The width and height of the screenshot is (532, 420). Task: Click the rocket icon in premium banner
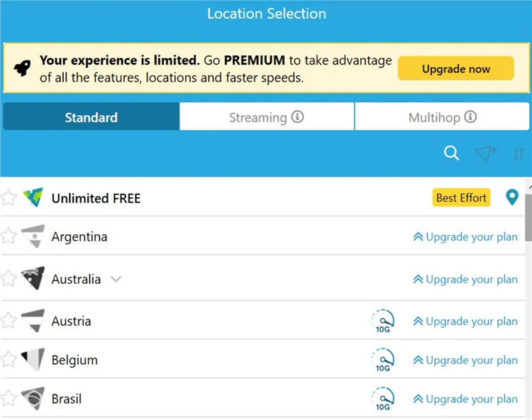coord(23,68)
